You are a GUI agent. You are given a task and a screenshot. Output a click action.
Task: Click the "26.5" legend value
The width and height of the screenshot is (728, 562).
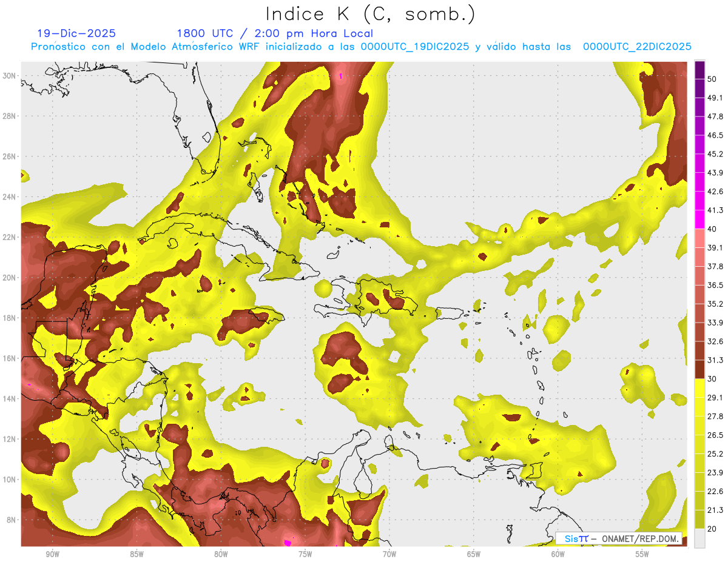[715, 435]
